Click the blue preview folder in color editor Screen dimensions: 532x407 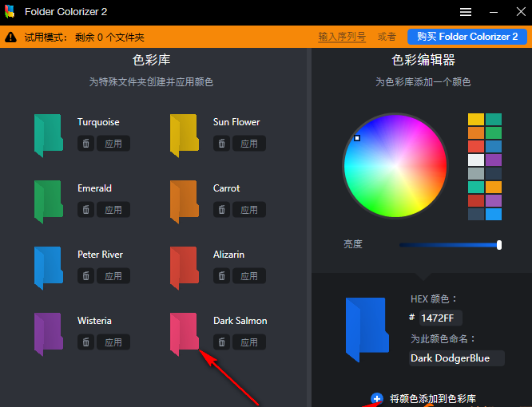367,330
